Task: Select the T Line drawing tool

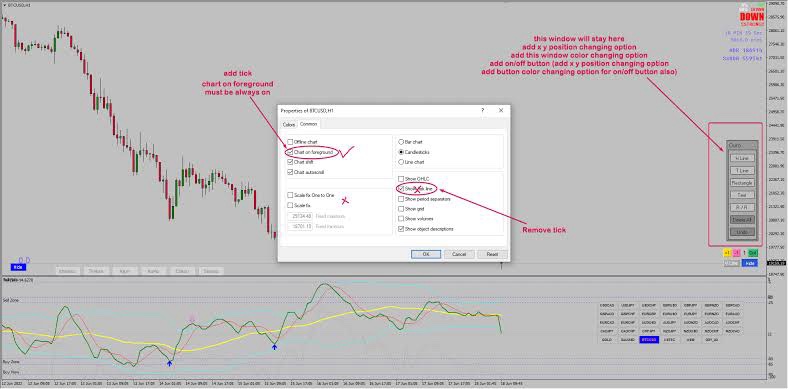Action: [x=742, y=171]
